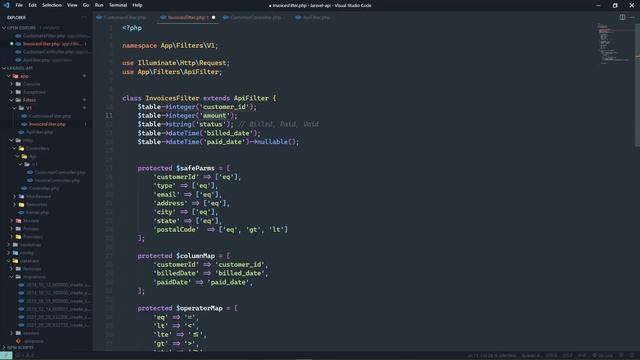
Task: Click the split editor right icon
Action: [x=622, y=17]
